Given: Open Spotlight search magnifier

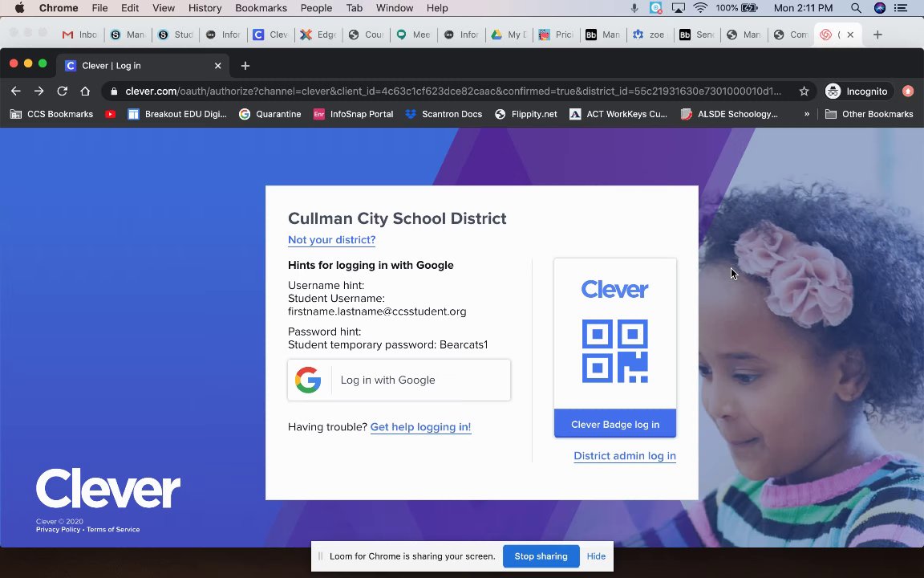Looking at the screenshot, I should click(x=856, y=8).
